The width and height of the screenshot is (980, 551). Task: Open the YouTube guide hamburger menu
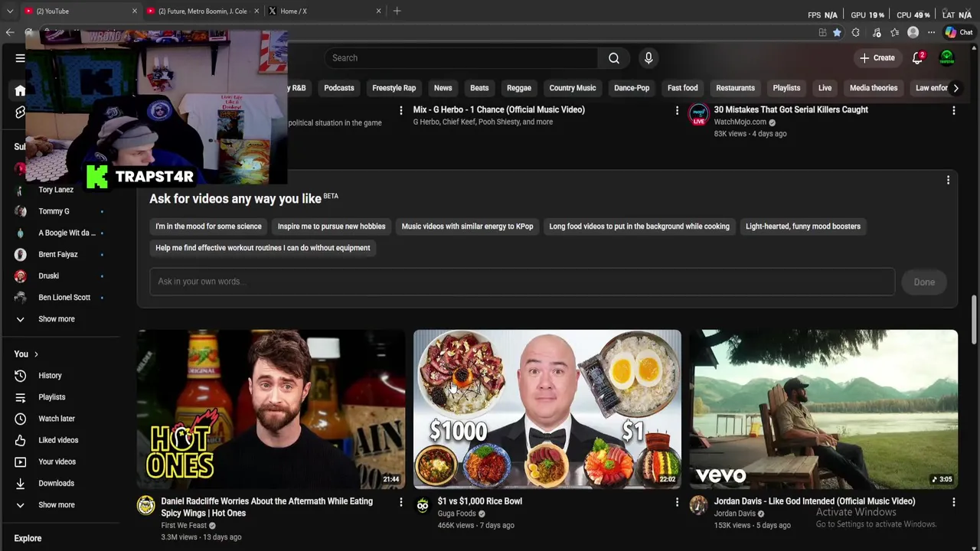click(x=20, y=58)
